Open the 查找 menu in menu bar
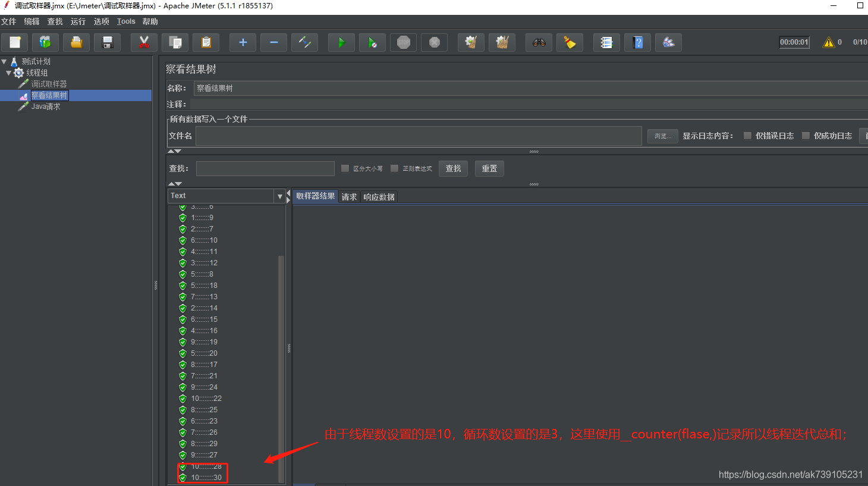Screen dimensions: 868x486 [55, 21]
